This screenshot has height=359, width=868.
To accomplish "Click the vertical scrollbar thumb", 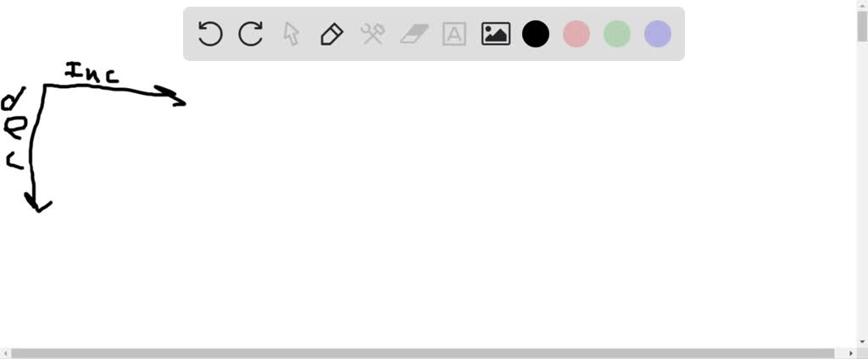I will click(862, 26).
